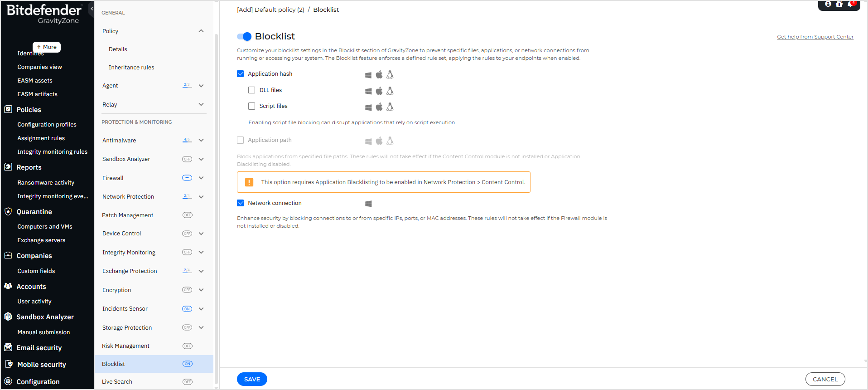Click Windows icon on DLL files row
The width and height of the screenshot is (868, 390).
pos(368,91)
